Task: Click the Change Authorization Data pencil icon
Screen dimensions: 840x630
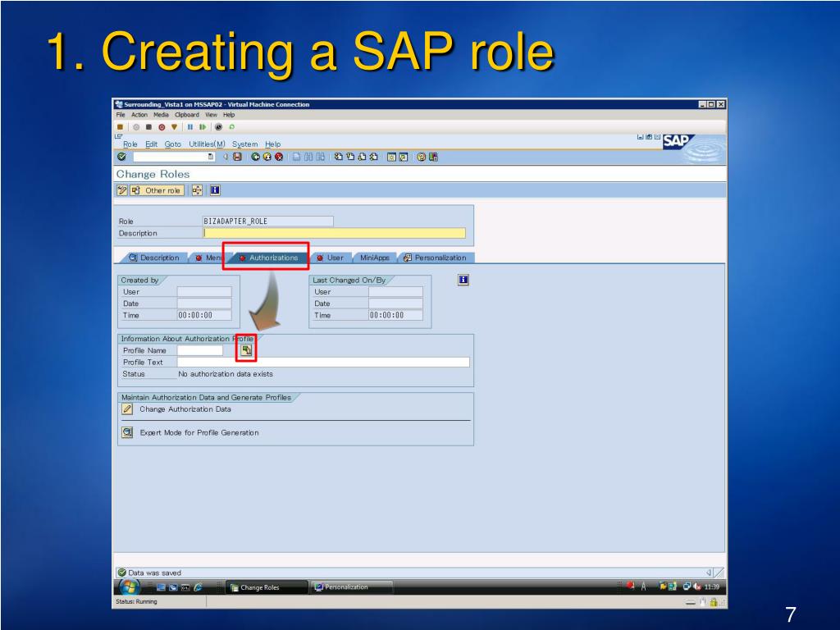Action: [x=127, y=409]
